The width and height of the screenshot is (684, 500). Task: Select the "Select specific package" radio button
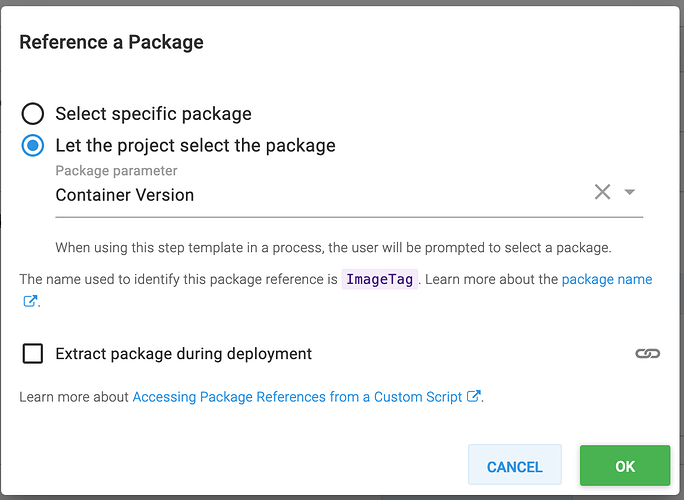coord(33,114)
